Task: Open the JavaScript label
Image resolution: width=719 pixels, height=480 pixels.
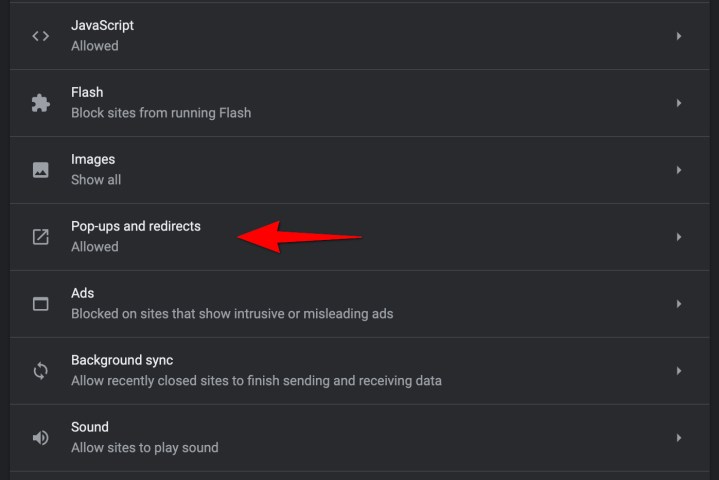Action: click(x=102, y=25)
